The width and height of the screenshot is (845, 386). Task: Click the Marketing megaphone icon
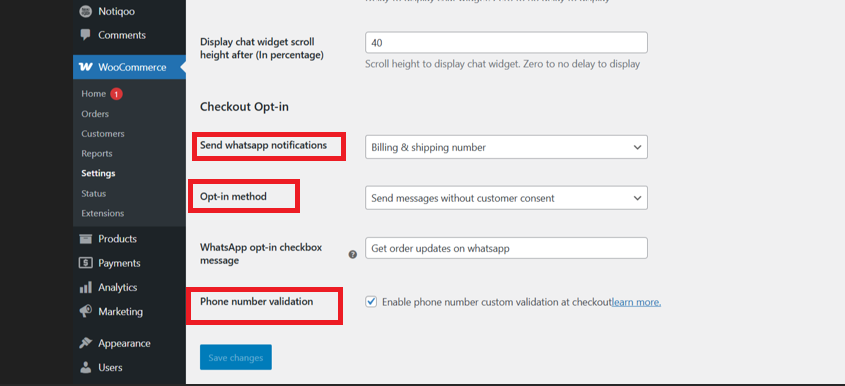click(x=85, y=312)
